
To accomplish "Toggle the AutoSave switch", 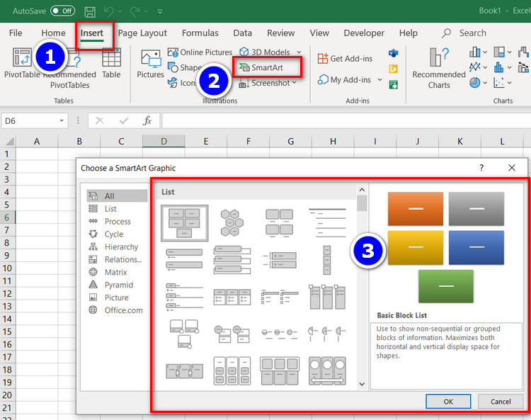I will coord(62,11).
